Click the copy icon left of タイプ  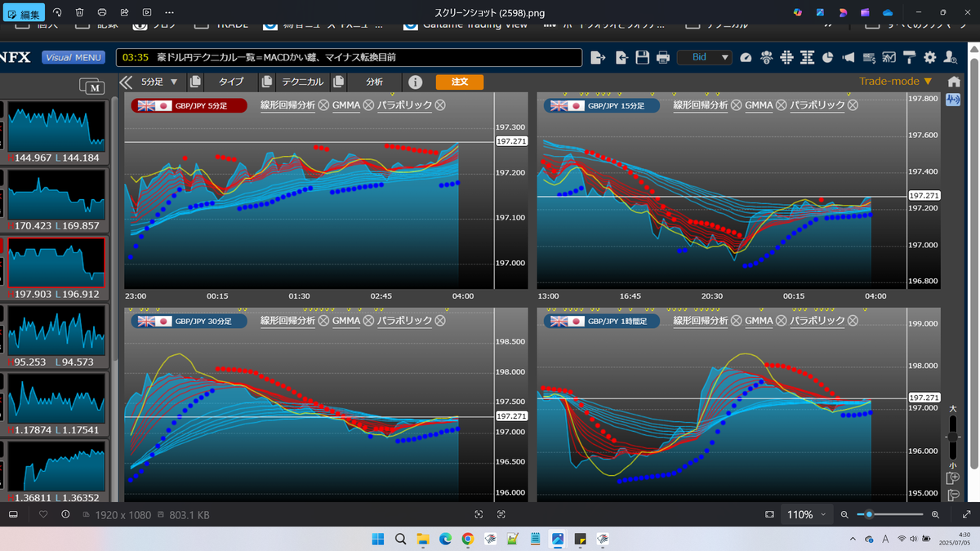tap(194, 82)
